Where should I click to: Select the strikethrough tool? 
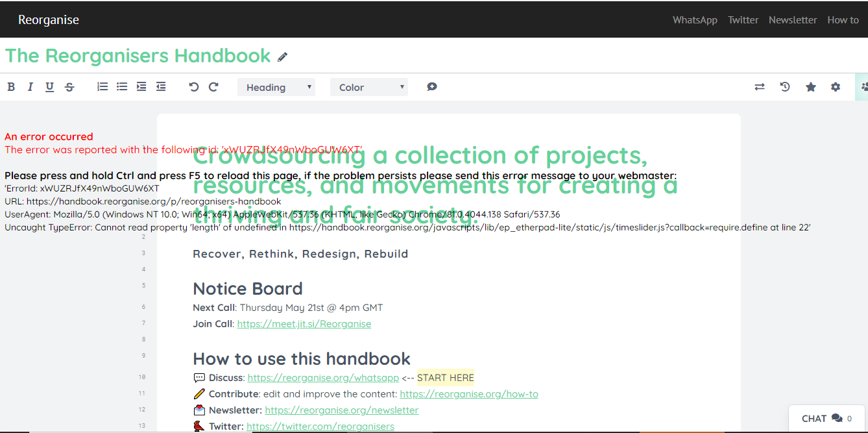click(69, 86)
